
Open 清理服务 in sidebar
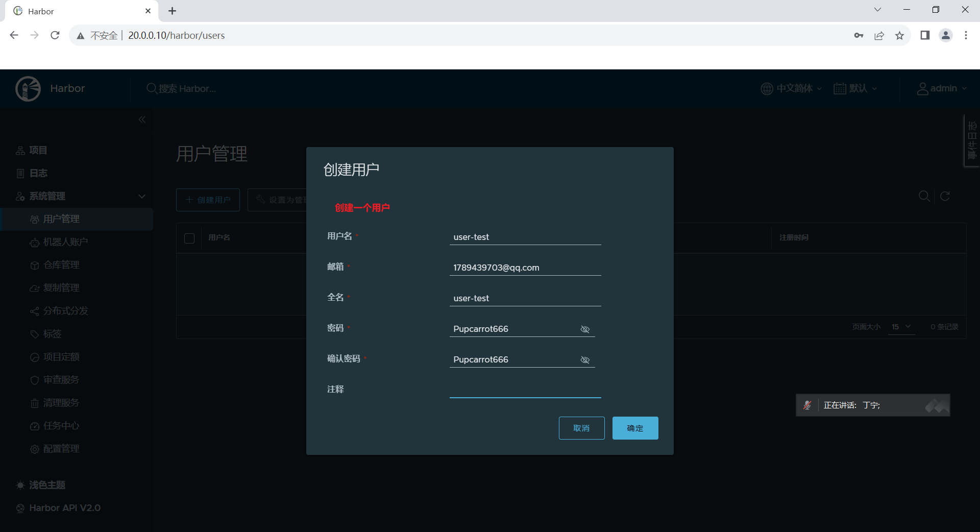61,403
